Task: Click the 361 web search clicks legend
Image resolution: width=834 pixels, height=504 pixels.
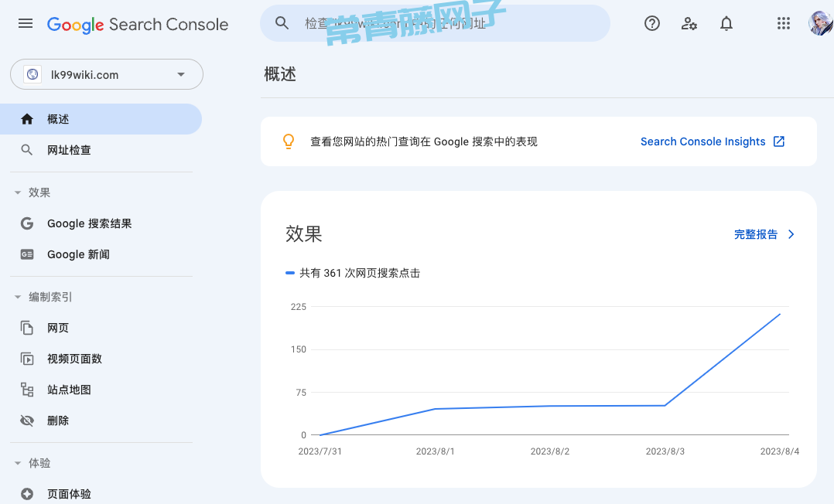Action: tap(353, 274)
